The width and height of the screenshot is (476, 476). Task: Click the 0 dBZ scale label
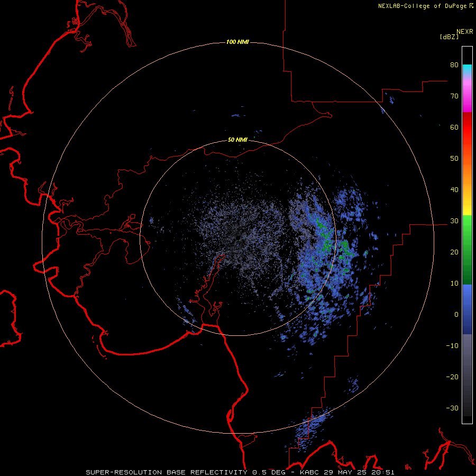[456, 315]
